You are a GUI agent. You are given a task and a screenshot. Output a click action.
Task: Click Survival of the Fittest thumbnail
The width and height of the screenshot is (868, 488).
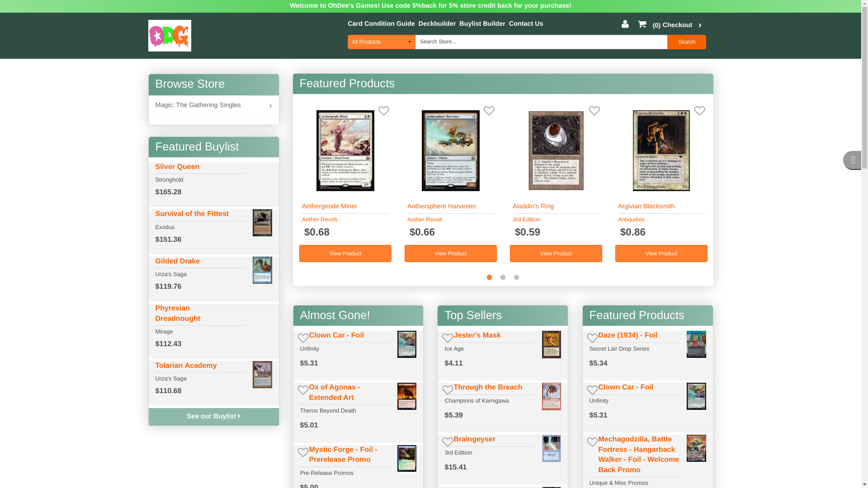[262, 223]
